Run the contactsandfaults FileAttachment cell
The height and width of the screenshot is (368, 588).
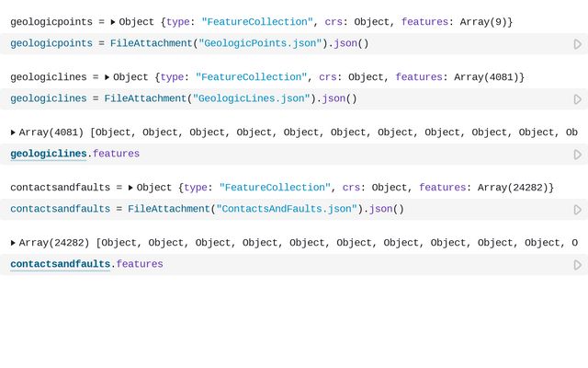click(577, 210)
